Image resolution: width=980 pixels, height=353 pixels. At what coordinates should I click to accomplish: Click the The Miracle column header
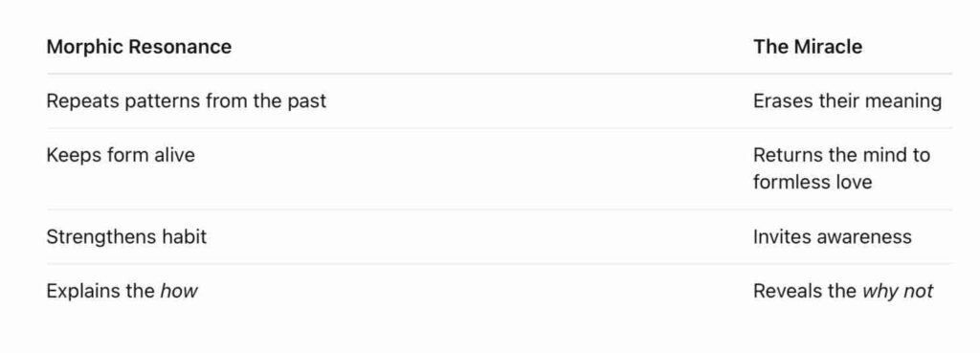[x=808, y=47]
